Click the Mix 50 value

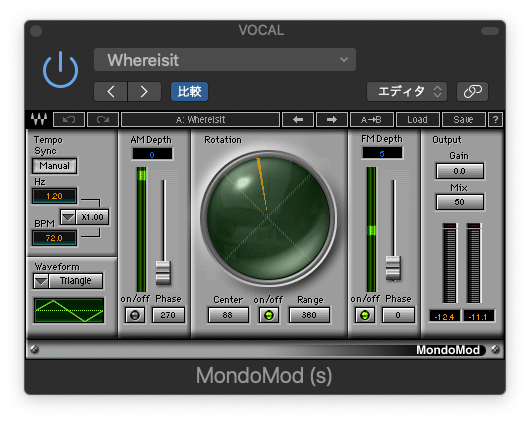(459, 202)
